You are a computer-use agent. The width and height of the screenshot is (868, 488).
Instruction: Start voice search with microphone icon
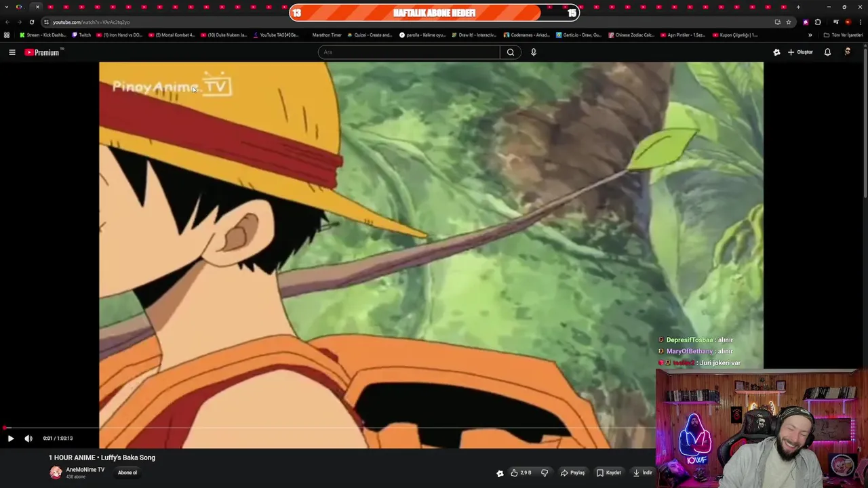click(534, 52)
